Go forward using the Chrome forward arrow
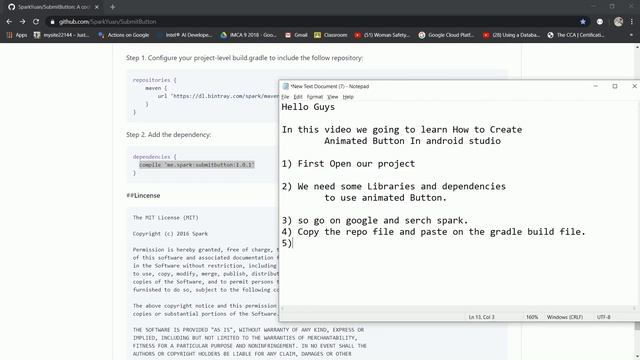 pos(22,22)
